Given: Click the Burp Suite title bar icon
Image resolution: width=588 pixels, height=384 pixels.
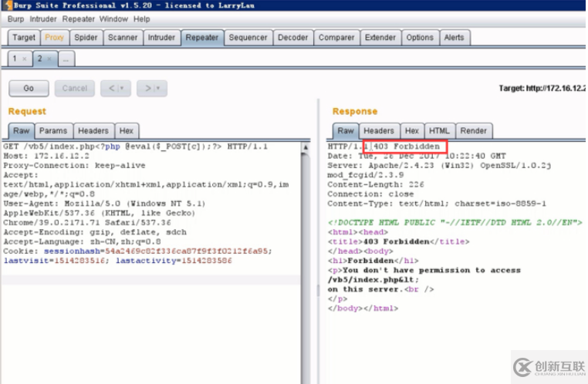Looking at the screenshot, I should [x=8, y=5].
